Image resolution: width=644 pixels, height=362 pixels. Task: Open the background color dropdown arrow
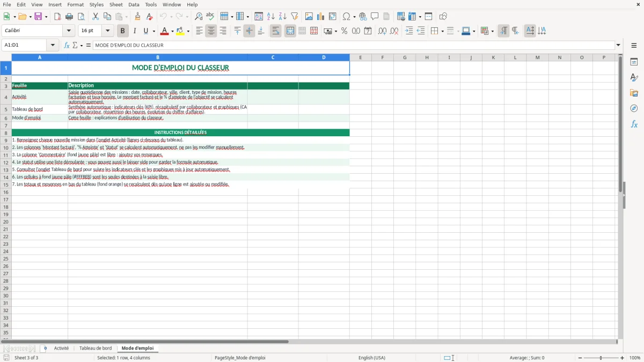pyautogui.click(x=188, y=31)
